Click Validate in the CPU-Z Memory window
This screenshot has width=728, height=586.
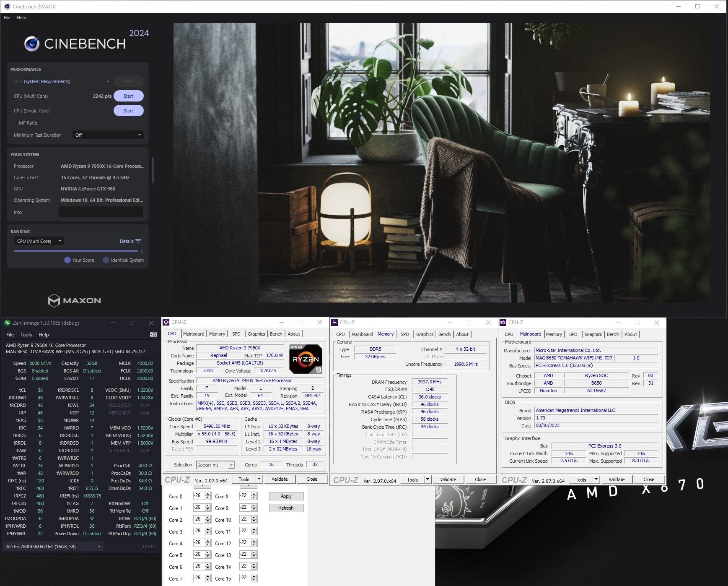(x=448, y=479)
